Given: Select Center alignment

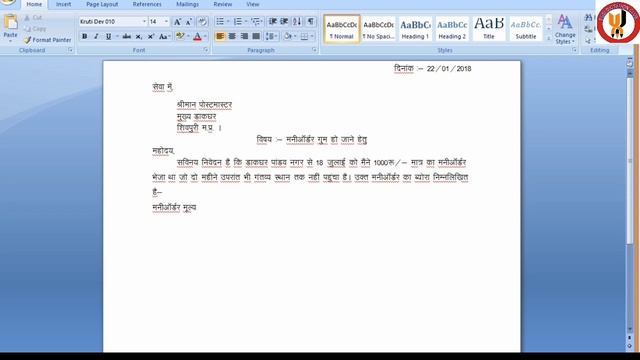Looking at the screenshot, I should click(232, 36).
